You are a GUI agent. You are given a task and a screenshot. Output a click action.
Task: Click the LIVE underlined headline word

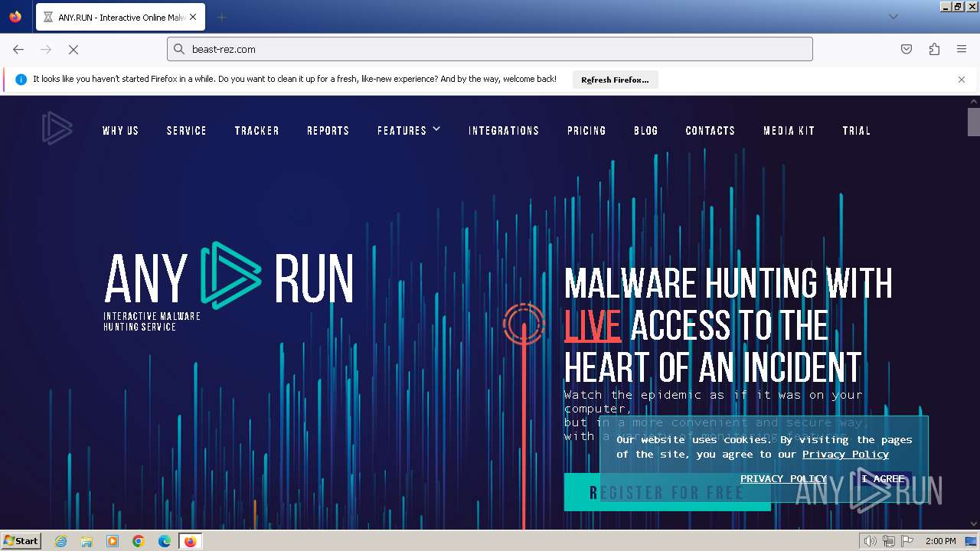tap(592, 327)
